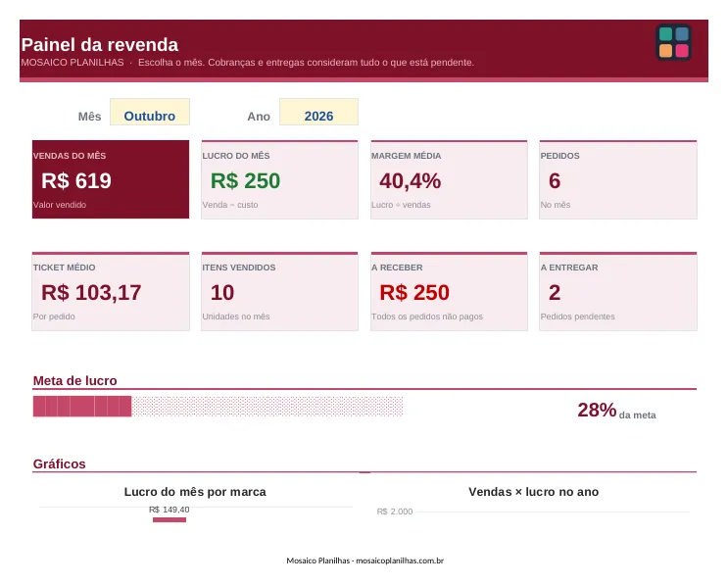Image resolution: width=728 pixels, height=585 pixels.
Task: Click the pink bar under R$ 149,40
Action: pyautogui.click(x=170, y=519)
